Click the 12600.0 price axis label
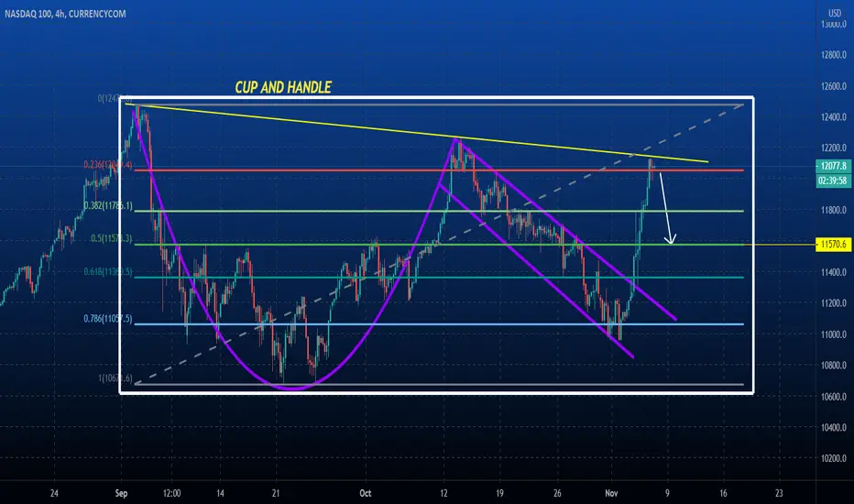The image size is (854, 504). 834,86
